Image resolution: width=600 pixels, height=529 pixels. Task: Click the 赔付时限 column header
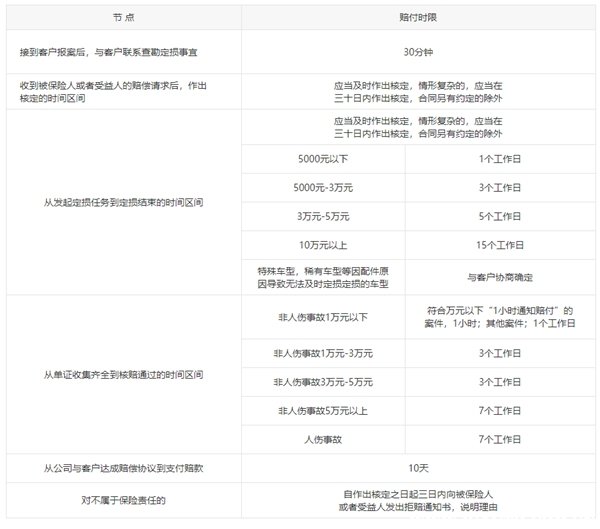click(x=418, y=19)
